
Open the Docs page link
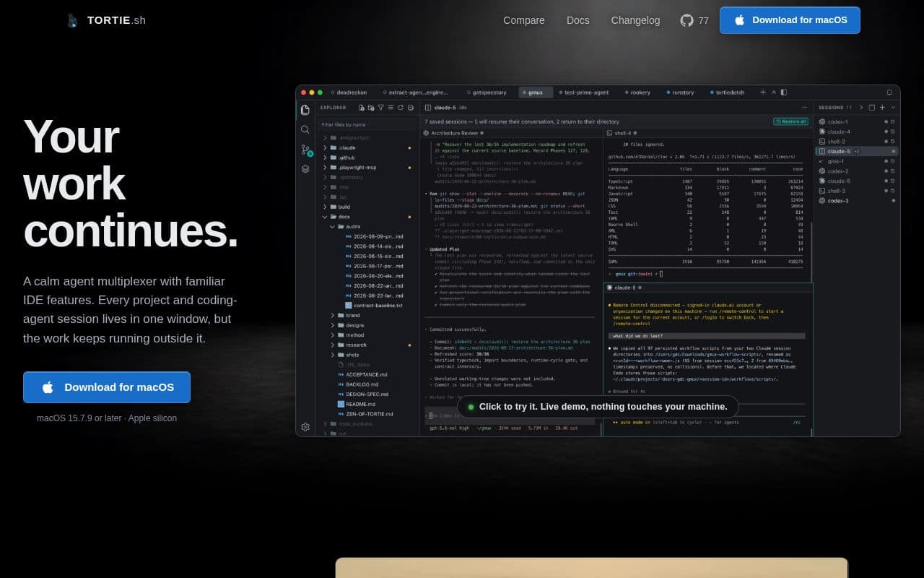click(x=578, y=20)
